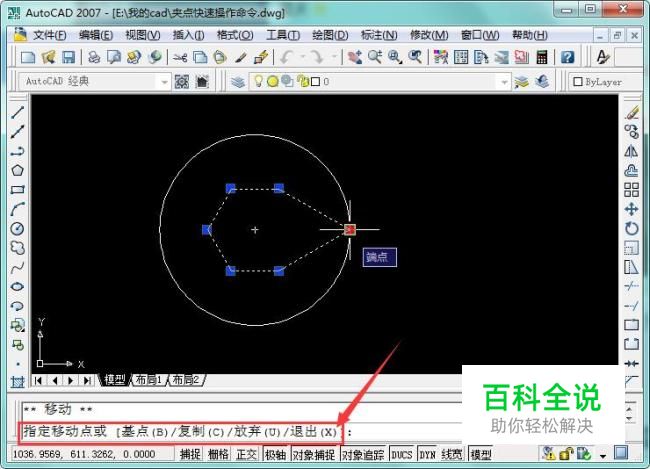The width and height of the screenshot is (650, 469).
Task: Click the Zoom Realtime icon
Action: coord(375,57)
